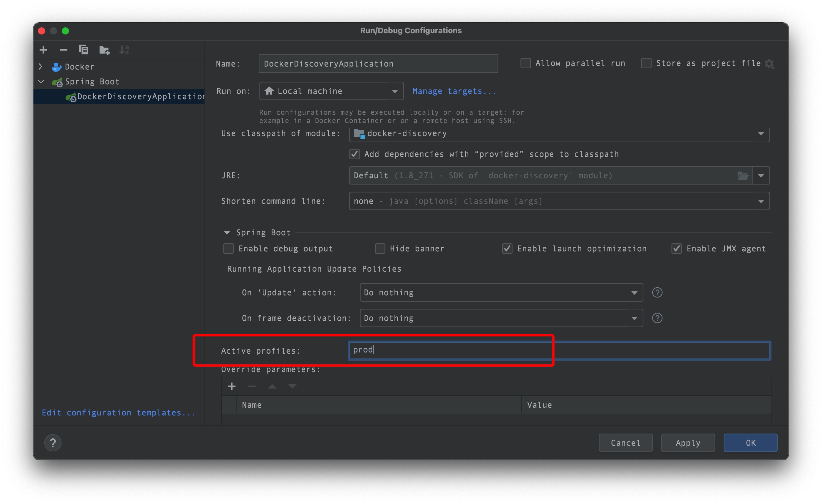The height and width of the screenshot is (504, 822).
Task: Click the Apply button
Action: point(688,442)
